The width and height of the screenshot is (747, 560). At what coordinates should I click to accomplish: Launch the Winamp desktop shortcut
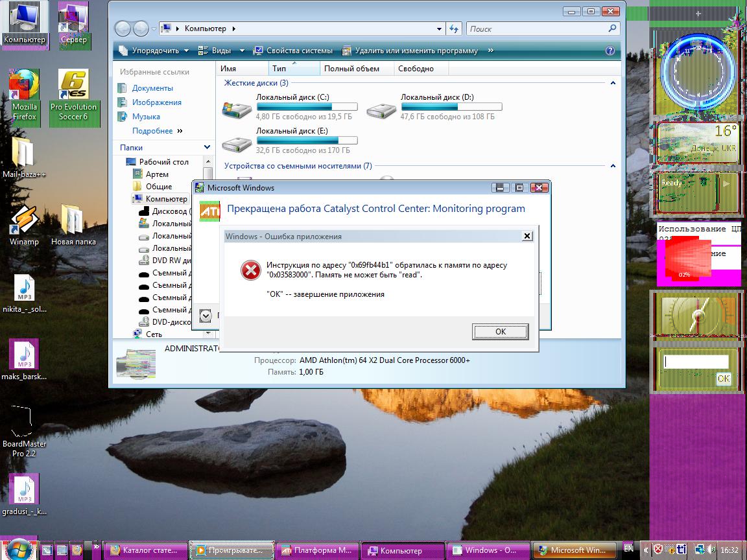point(24,226)
